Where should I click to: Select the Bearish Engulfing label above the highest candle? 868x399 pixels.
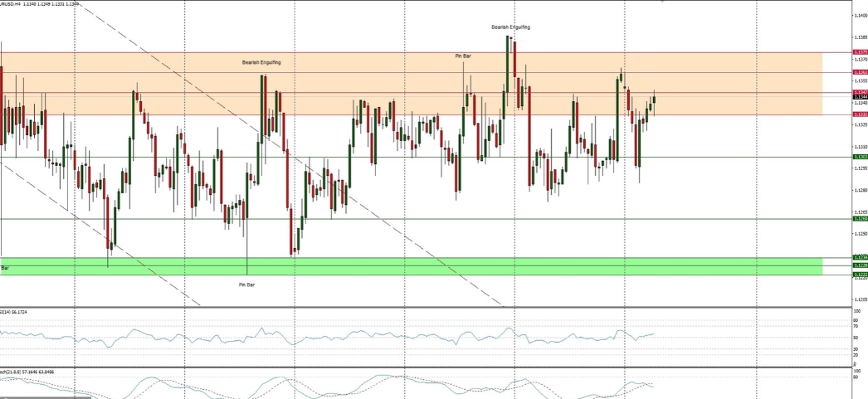coord(510,27)
